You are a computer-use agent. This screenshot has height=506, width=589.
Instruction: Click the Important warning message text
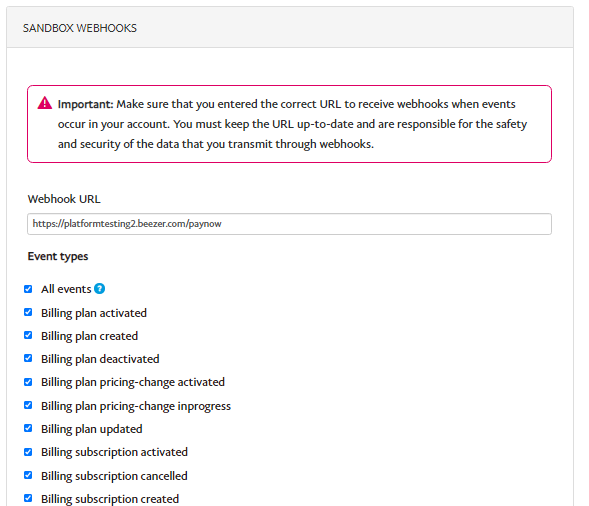[x=292, y=124]
